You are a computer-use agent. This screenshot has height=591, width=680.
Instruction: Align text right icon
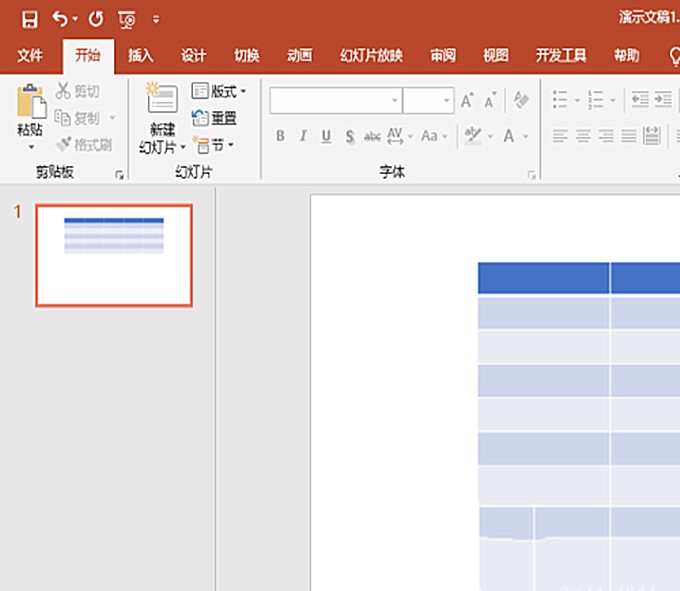[606, 136]
